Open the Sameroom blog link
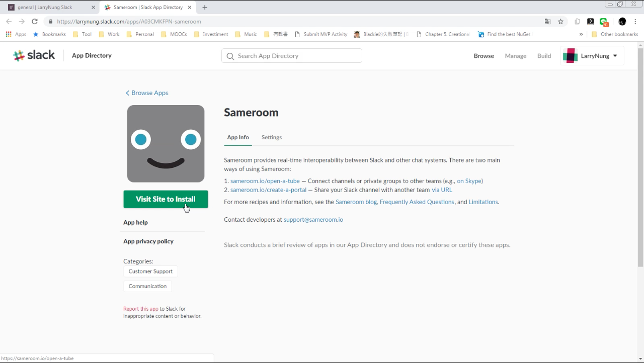The image size is (644, 363). tap(356, 202)
